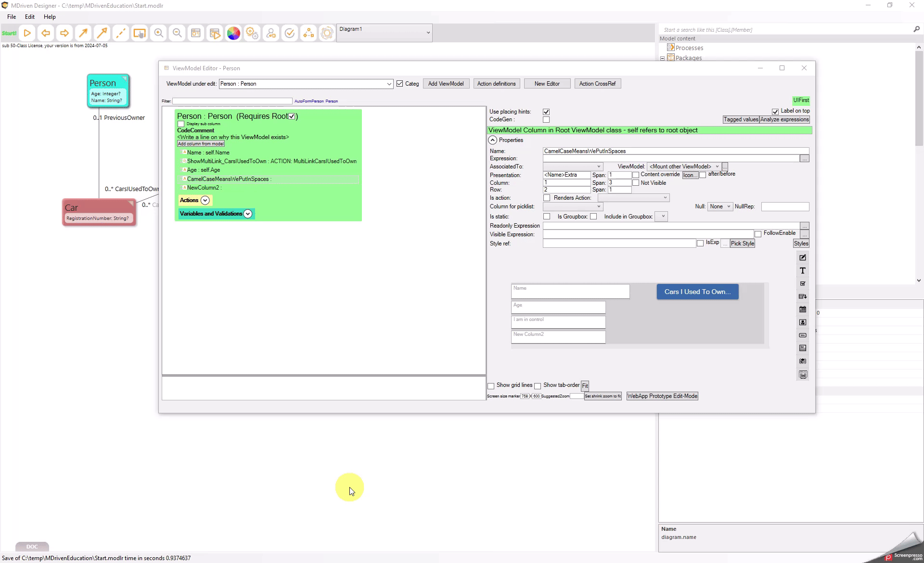Toggle the Use placing hints checkbox
The width and height of the screenshot is (924, 563).
546,112
